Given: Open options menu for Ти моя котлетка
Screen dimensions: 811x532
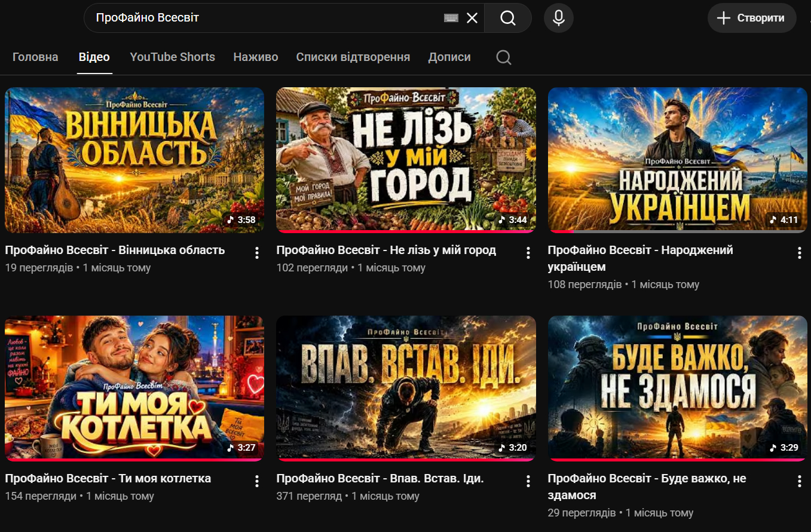Looking at the screenshot, I should pyautogui.click(x=257, y=481).
